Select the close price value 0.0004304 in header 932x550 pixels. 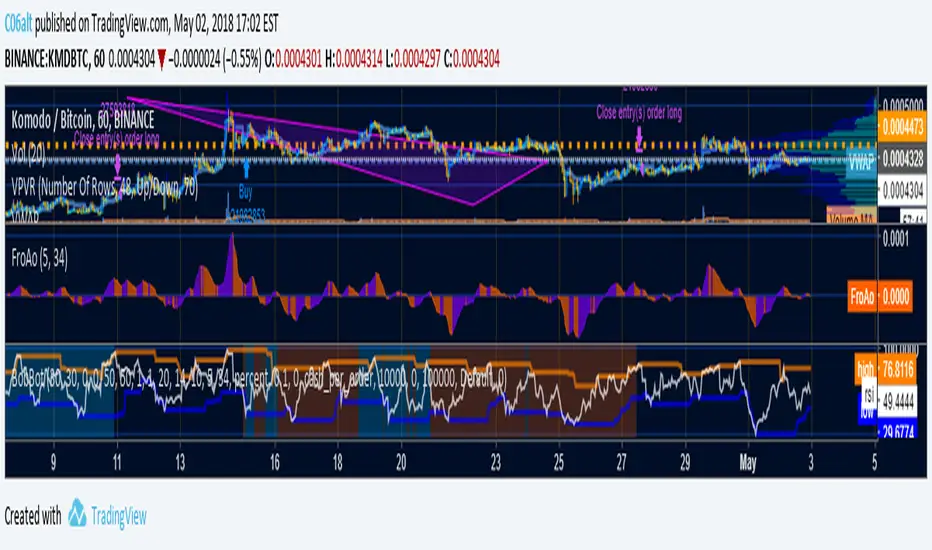(476, 59)
